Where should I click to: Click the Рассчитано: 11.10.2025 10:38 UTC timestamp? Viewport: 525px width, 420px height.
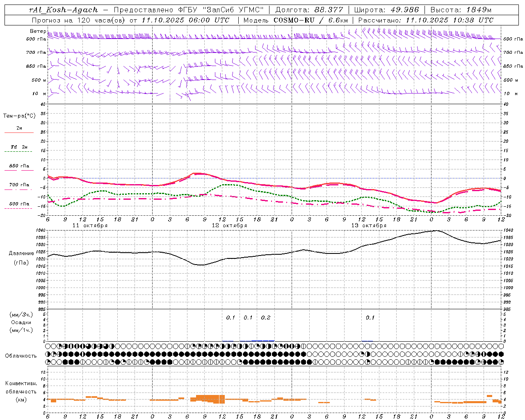pyautogui.click(x=426, y=20)
